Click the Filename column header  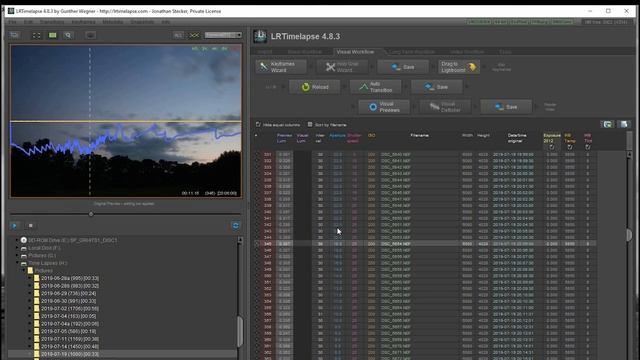click(419, 136)
